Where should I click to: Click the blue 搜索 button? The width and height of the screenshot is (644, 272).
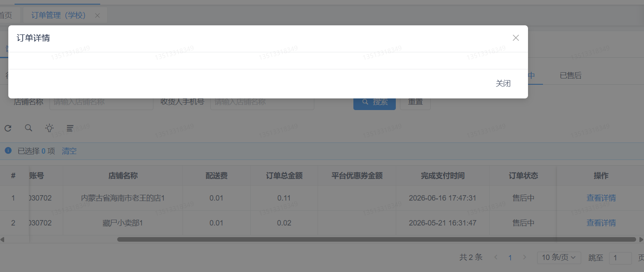coord(375,102)
